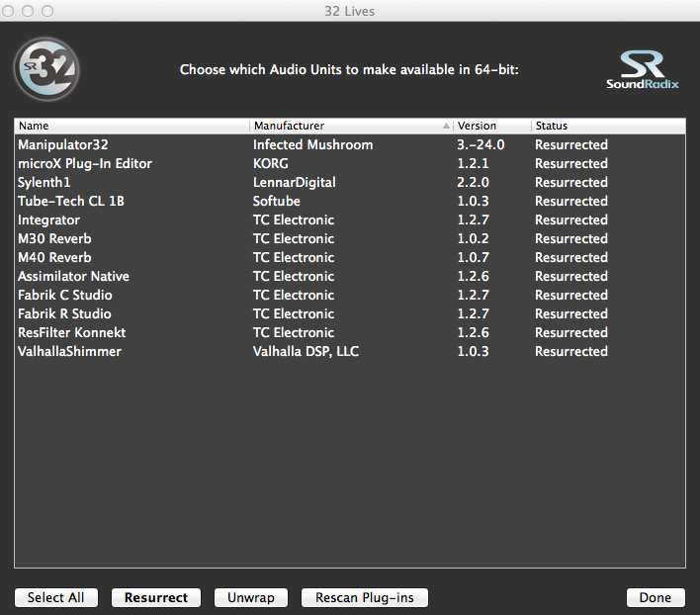Click Resurrected status of Manipulator32
Screen dimensions: 700x615
tap(571, 144)
